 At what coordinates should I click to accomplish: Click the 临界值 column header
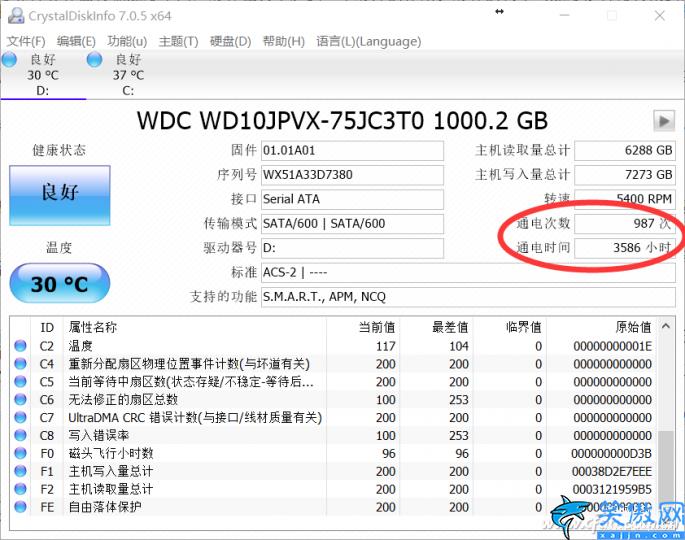click(x=510, y=328)
